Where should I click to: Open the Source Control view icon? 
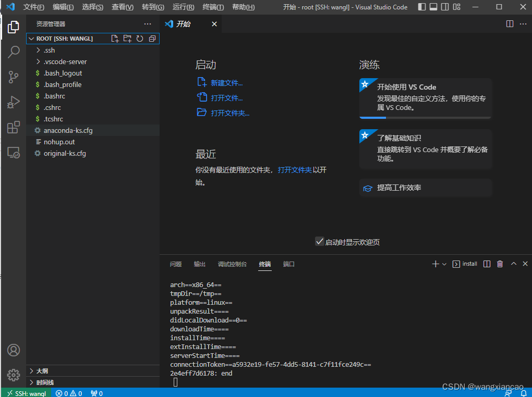(x=13, y=77)
